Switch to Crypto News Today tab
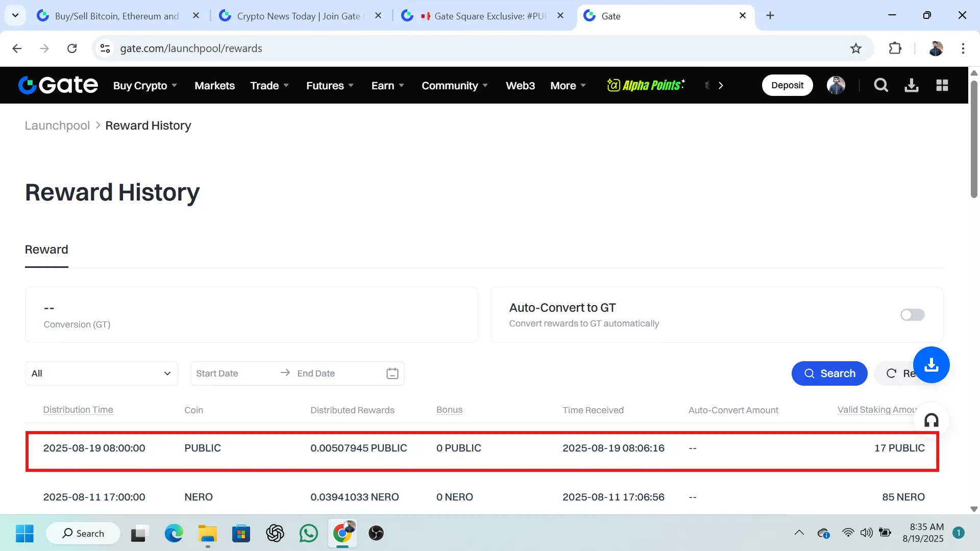The height and width of the screenshot is (551, 980). [x=300, y=16]
